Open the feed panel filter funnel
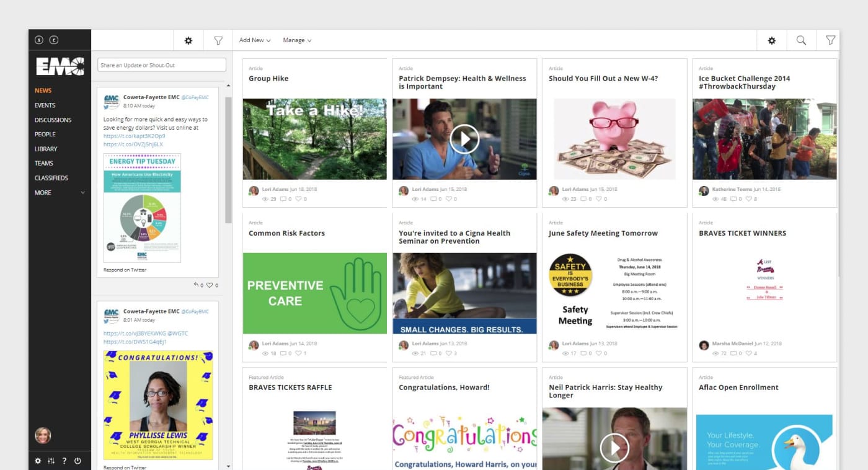Screen dimensions: 868x470 (x=218, y=40)
